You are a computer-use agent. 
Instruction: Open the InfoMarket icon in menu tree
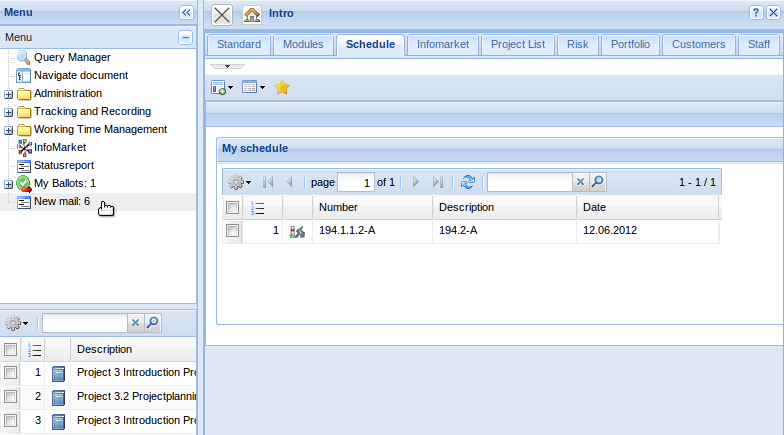click(24, 148)
